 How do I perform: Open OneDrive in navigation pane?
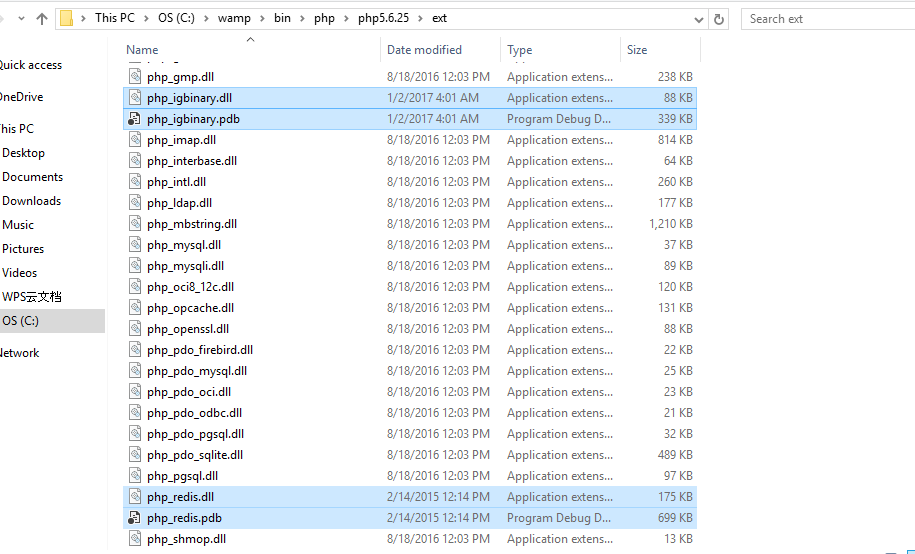tap(21, 97)
